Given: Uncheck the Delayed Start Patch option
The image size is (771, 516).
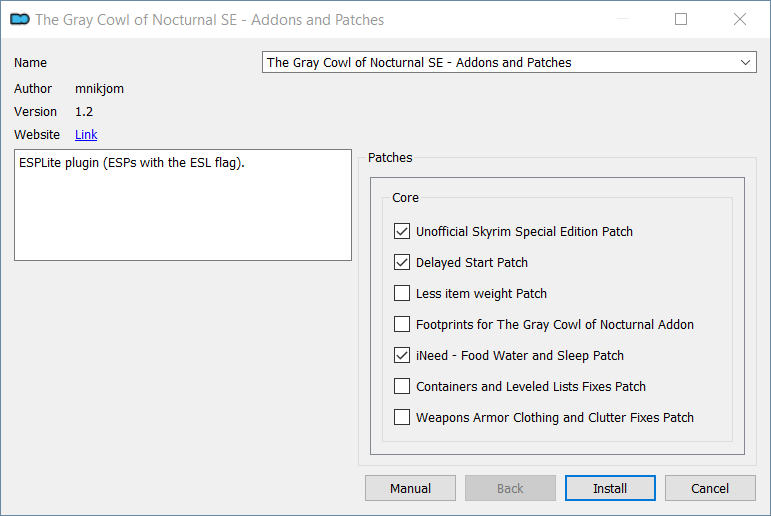Looking at the screenshot, I should [x=402, y=262].
